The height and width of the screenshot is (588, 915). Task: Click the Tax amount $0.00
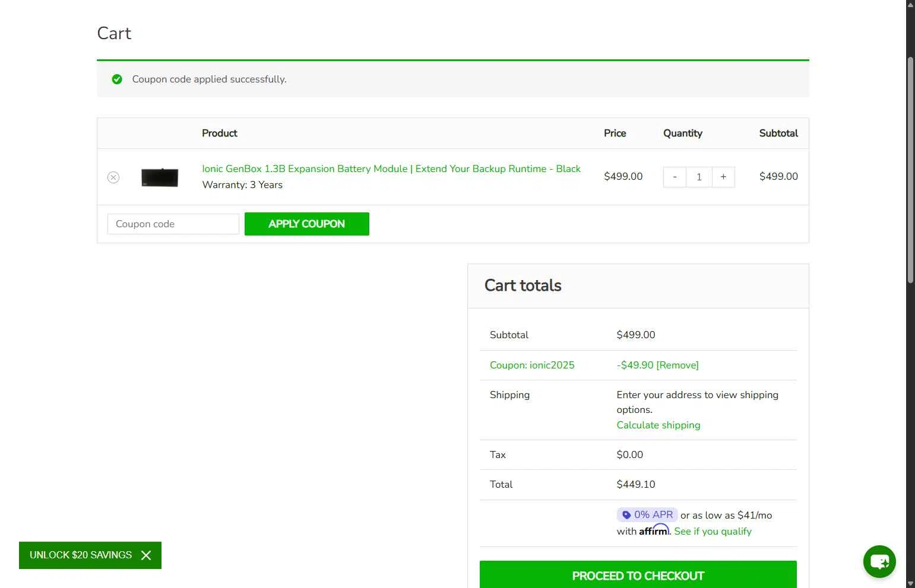click(x=630, y=454)
